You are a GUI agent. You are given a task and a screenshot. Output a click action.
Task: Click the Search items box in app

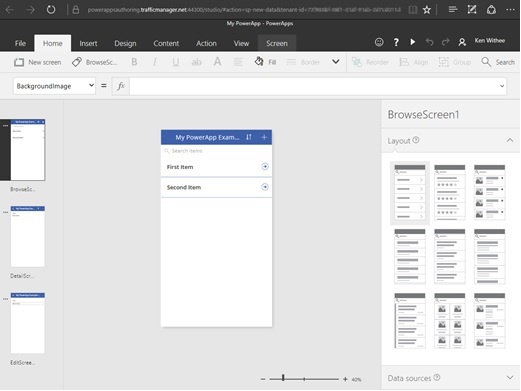click(x=217, y=151)
